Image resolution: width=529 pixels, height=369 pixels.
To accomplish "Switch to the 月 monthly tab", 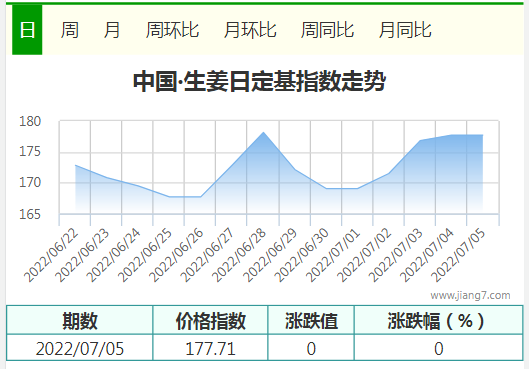I will [x=112, y=30].
